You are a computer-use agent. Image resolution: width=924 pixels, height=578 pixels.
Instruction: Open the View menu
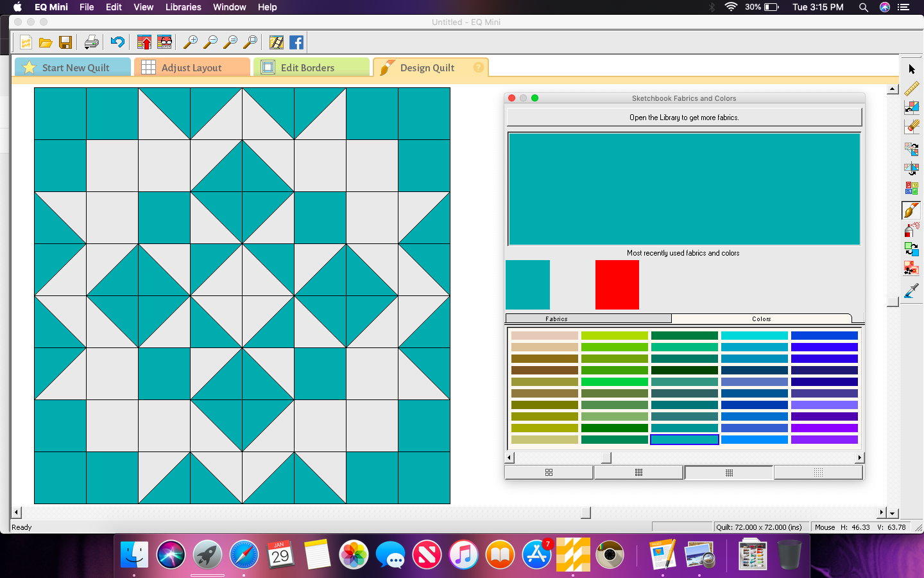click(x=144, y=7)
